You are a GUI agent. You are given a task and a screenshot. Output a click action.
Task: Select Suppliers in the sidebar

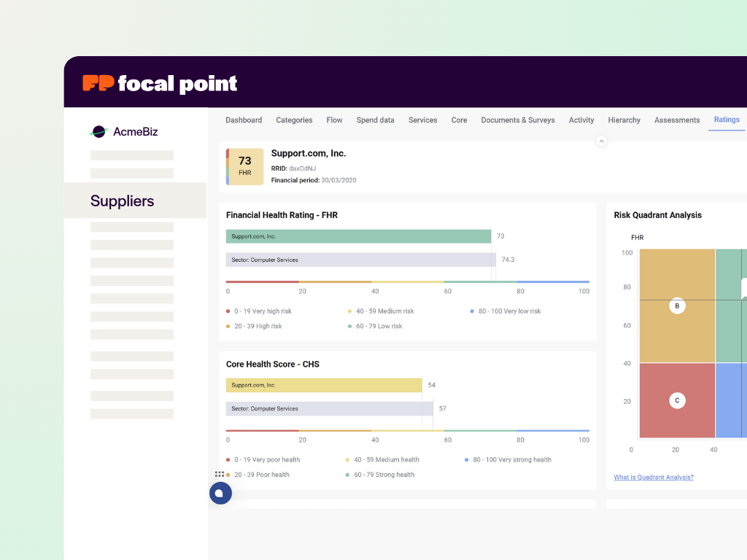tap(121, 201)
